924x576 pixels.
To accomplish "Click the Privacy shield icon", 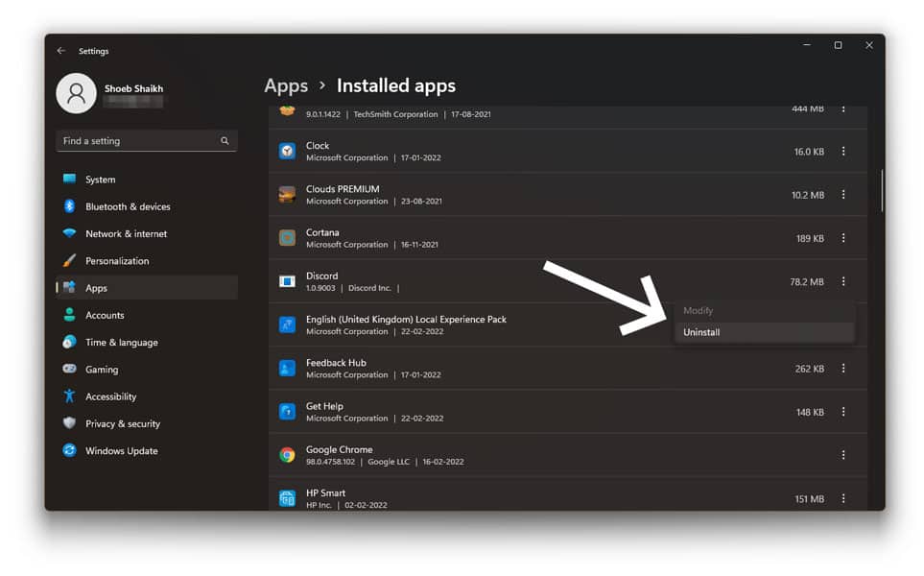I will tap(69, 422).
